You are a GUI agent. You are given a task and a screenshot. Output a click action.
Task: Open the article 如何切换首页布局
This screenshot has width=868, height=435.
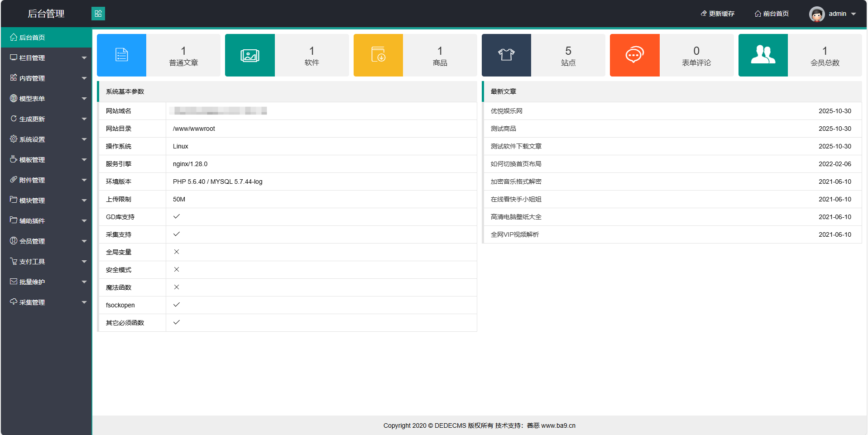click(516, 164)
